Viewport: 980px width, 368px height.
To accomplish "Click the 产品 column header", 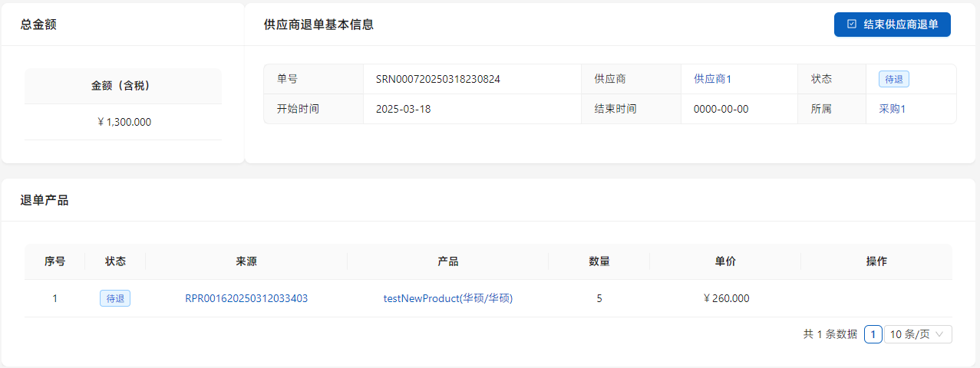I will (447, 261).
